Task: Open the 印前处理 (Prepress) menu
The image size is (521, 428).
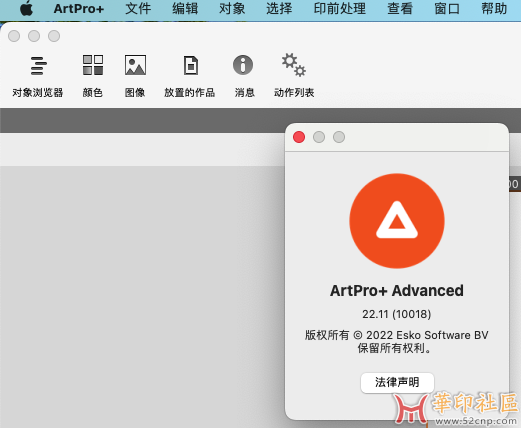Action: [x=339, y=9]
